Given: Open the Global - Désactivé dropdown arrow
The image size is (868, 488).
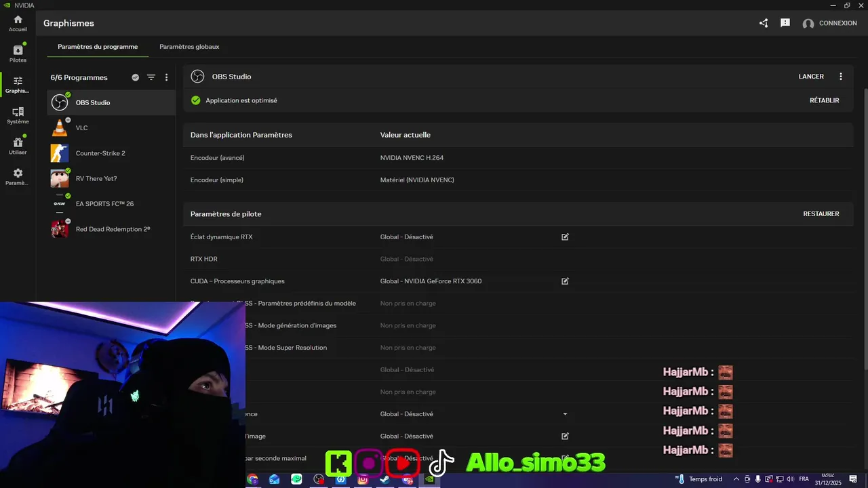Looking at the screenshot, I should [x=565, y=413].
